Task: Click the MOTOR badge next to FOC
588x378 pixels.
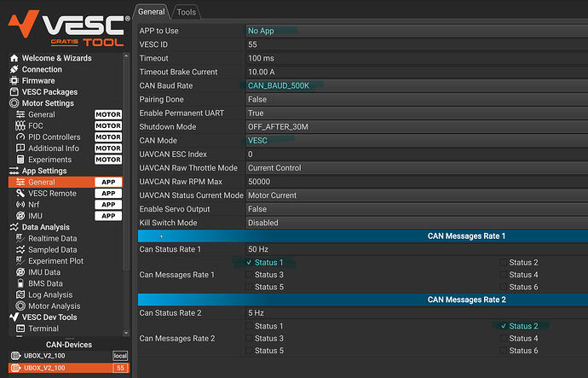Action: tap(108, 125)
